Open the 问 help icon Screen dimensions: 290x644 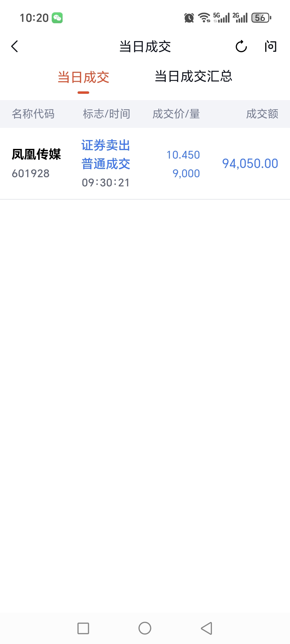tap(271, 46)
